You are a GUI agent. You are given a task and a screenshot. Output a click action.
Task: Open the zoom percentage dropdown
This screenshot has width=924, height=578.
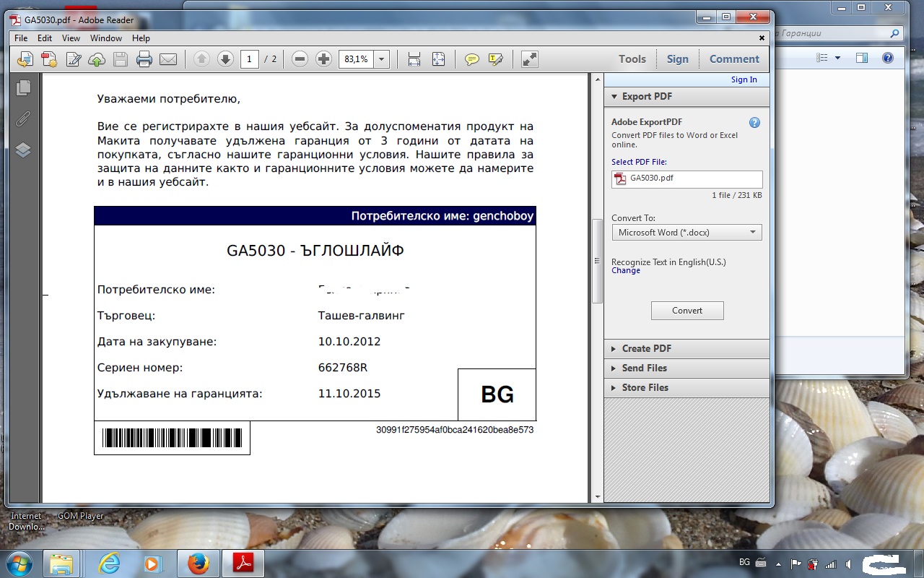(382, 59)
